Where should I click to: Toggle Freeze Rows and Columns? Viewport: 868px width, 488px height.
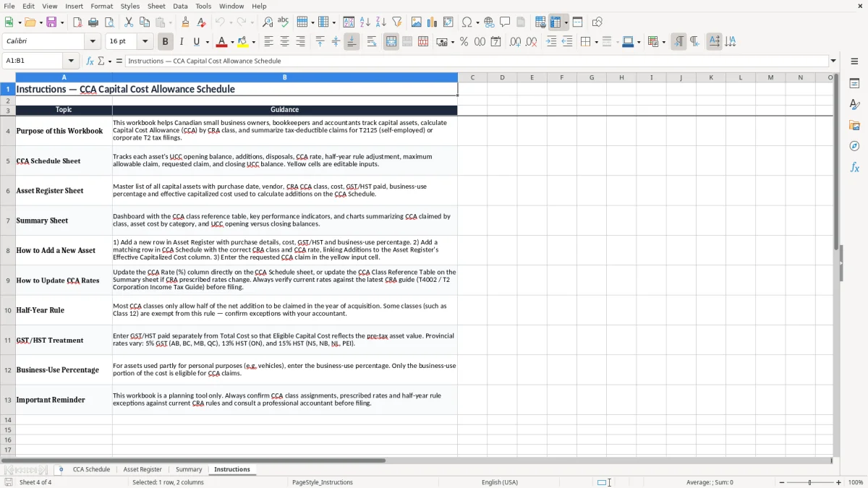click(556, 22)
